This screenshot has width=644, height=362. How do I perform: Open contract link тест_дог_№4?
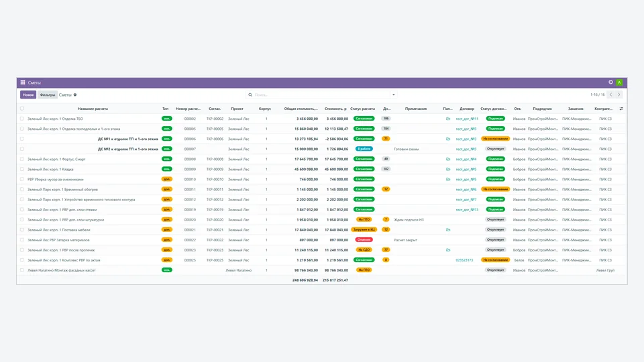[466, 159]
